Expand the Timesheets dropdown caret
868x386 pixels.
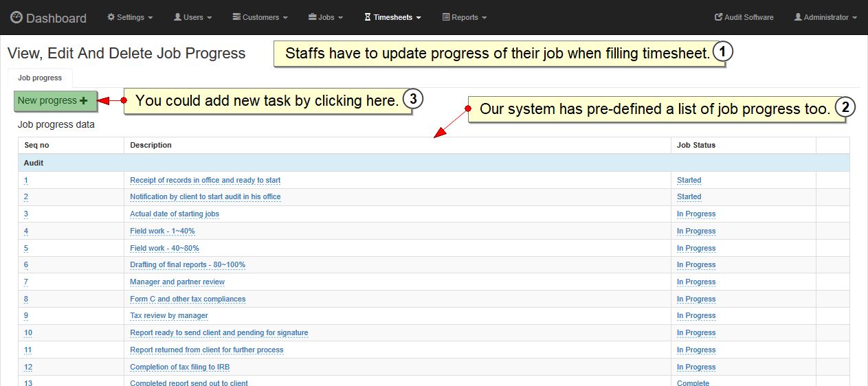coord(419,18)
